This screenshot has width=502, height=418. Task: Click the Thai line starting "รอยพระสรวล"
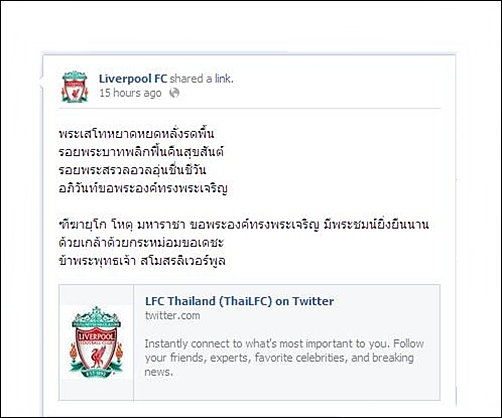click(132, 170)
